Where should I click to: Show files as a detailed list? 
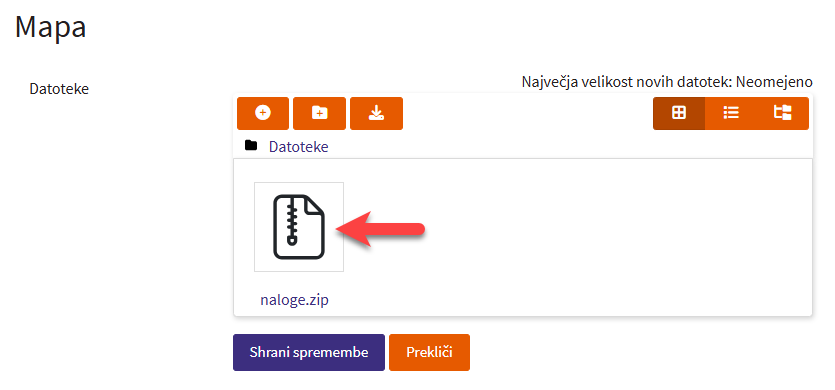point(731,113)
